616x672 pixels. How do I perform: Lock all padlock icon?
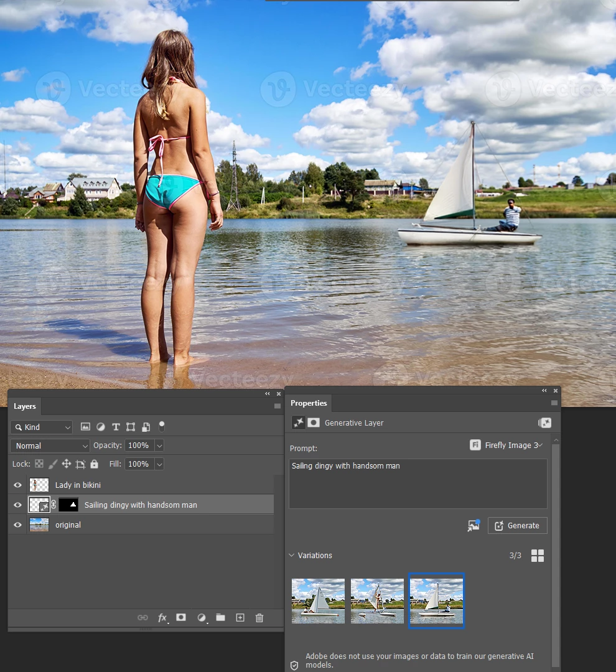pos(95,464)
